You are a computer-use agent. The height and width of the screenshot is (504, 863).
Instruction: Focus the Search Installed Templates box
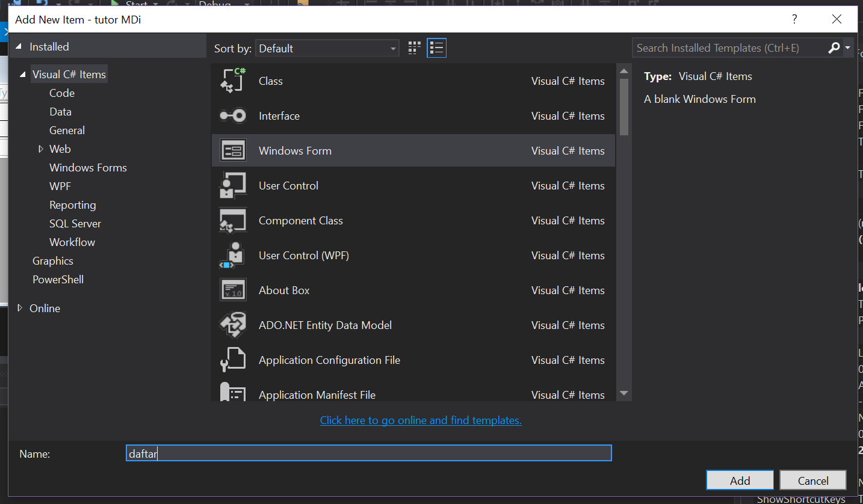(729, 48)
